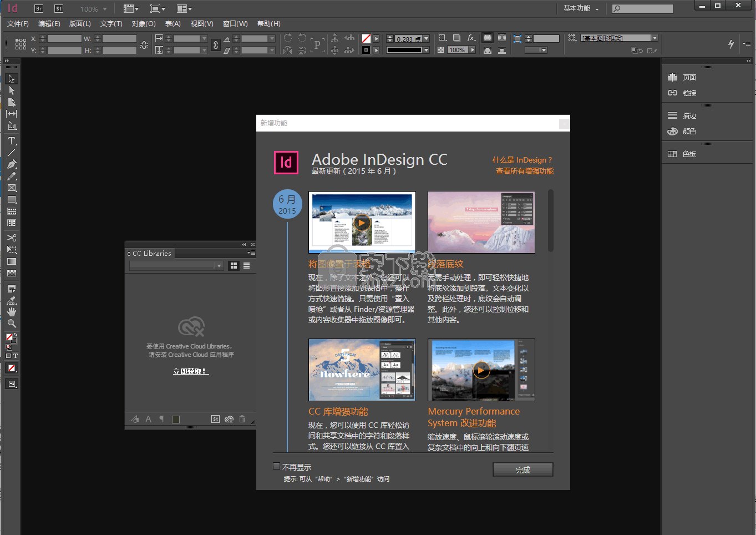Click the stroke color swatch in control bar

[x=366, y=50]
